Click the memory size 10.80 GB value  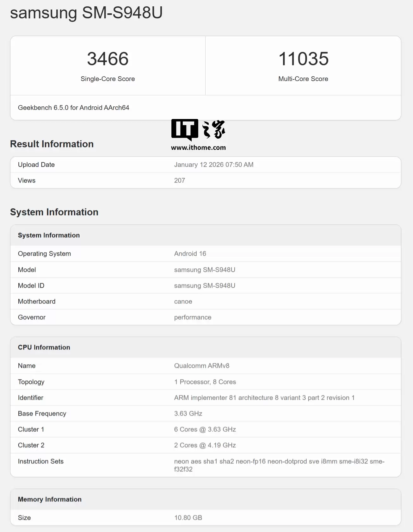click(188, 517)
